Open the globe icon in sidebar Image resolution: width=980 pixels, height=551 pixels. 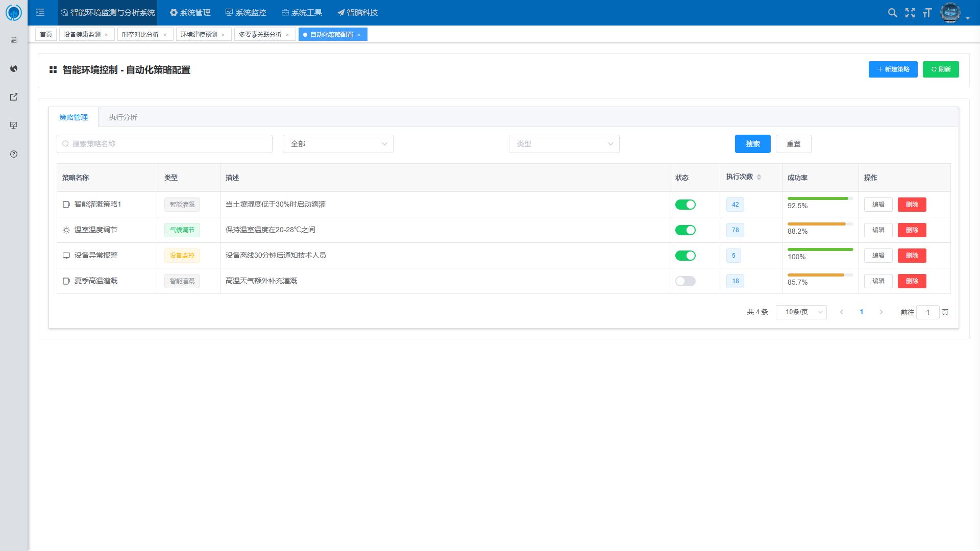[14, 68]
